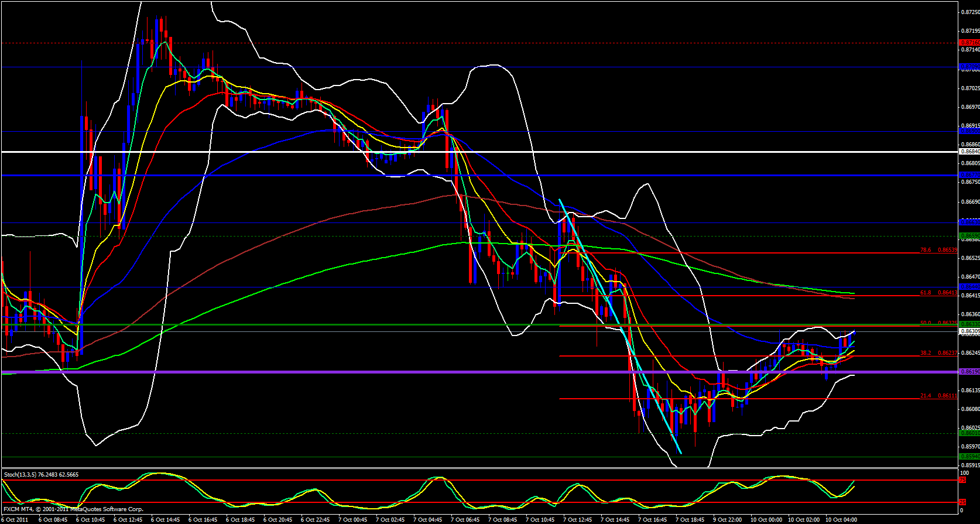Viewport: 980px width, 524px height.
Task: Click the blue 0.86770 price tag
Action: pos(969,175)
